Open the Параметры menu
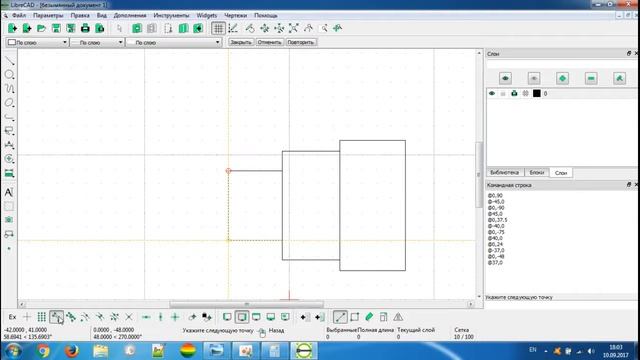Image resolution: width=640 pixels, height=360 pixels. 48,15
